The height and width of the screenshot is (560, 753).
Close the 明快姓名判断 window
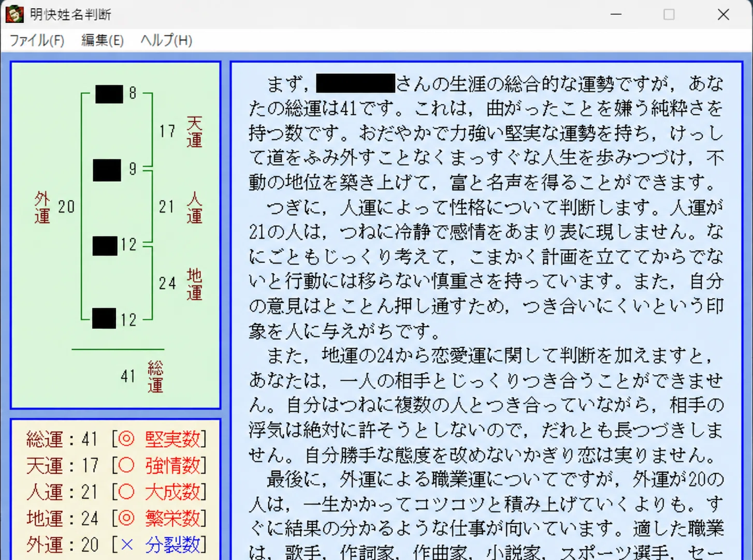click(723, 14)
